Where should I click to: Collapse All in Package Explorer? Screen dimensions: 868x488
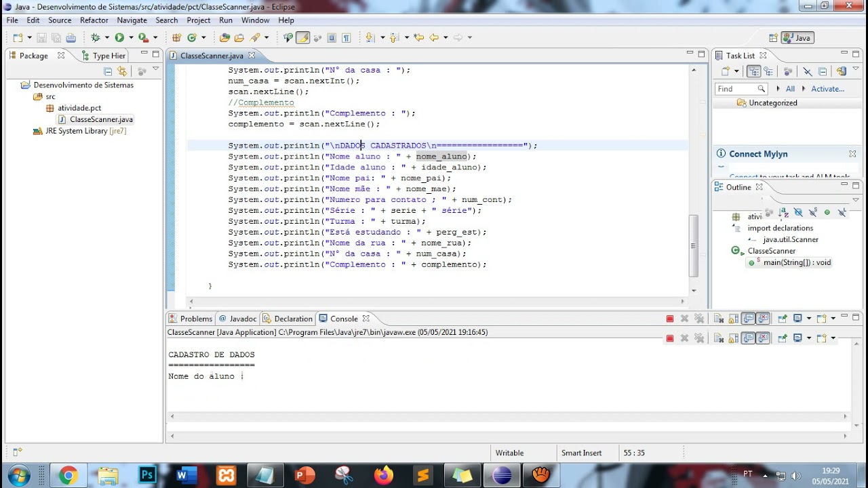click(108, 71)
